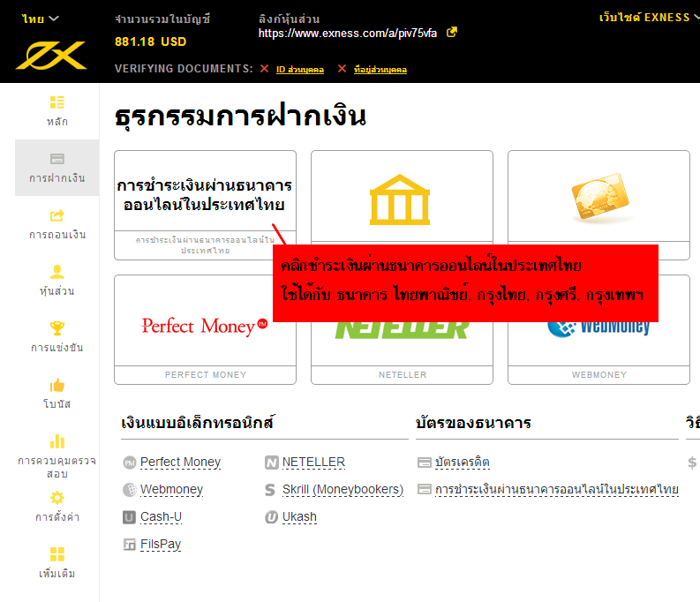The height and width of the screenshot is (602, 700).
Task: Click the partner link URL text
Action: coord(347,33)
